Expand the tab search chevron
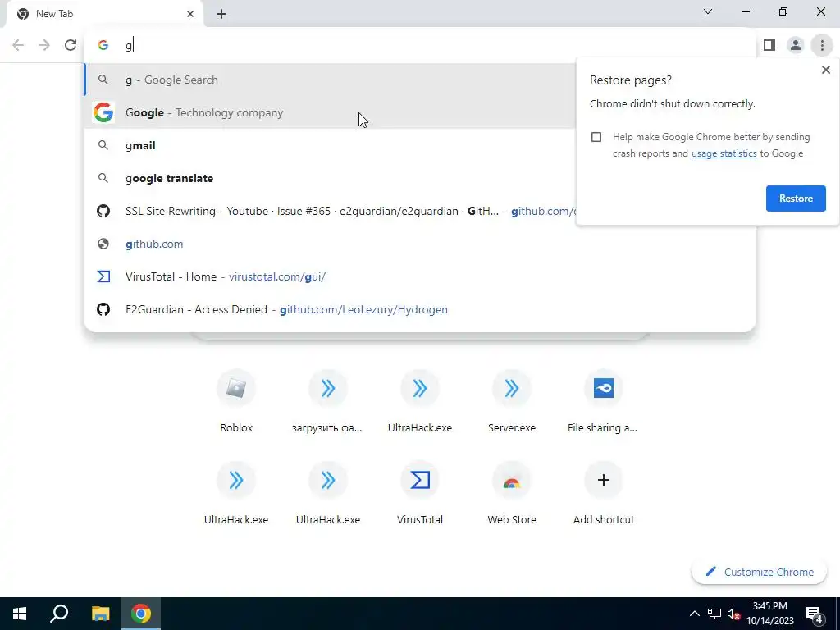This screenshot has height=630, width=840. click(708, 11)
